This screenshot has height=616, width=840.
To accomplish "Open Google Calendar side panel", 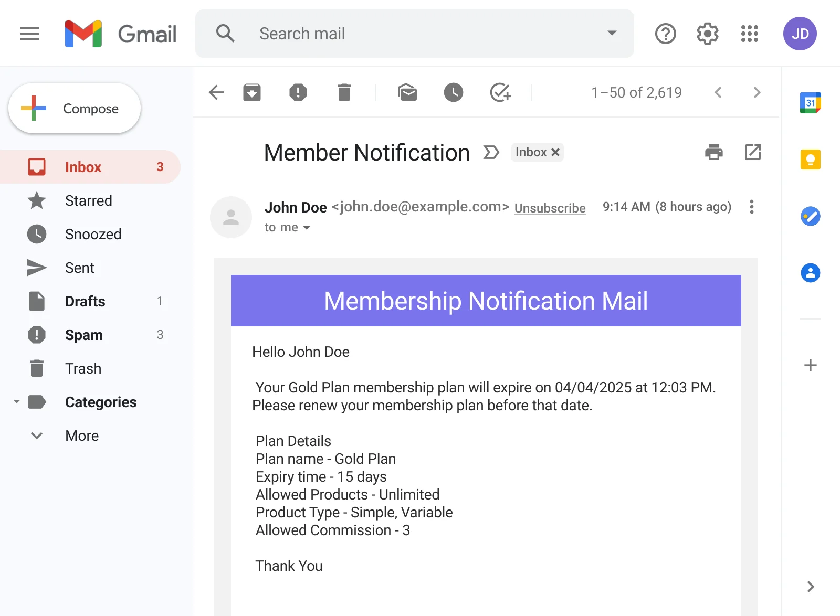I will [x=810, y=102].
